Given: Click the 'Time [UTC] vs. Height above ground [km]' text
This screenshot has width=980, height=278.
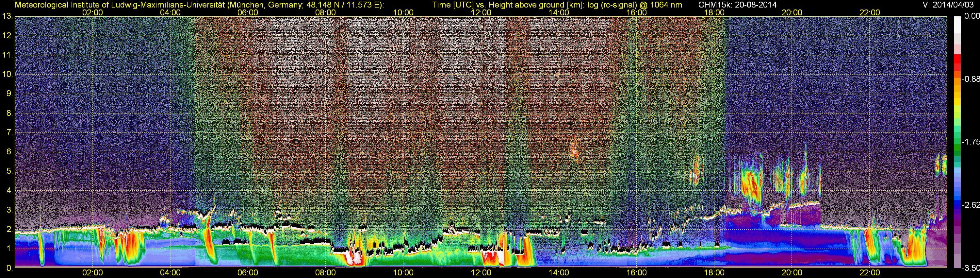Looking at the screenshot, I should coord(509,5).
